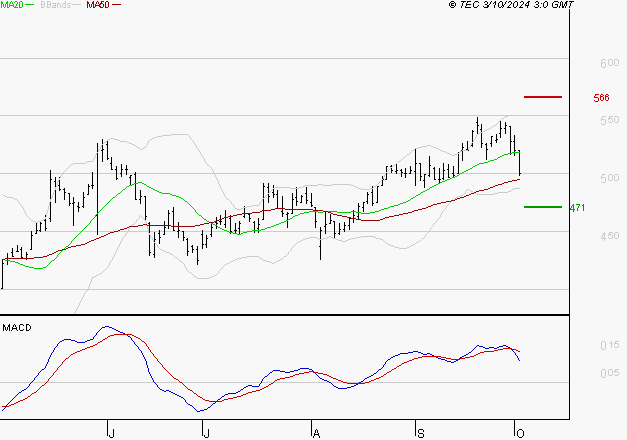Click the BBands legend label

click(56, 5)
